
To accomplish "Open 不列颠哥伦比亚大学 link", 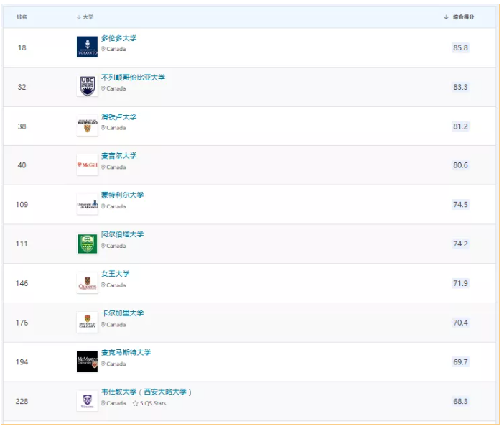I will (133, 78).
